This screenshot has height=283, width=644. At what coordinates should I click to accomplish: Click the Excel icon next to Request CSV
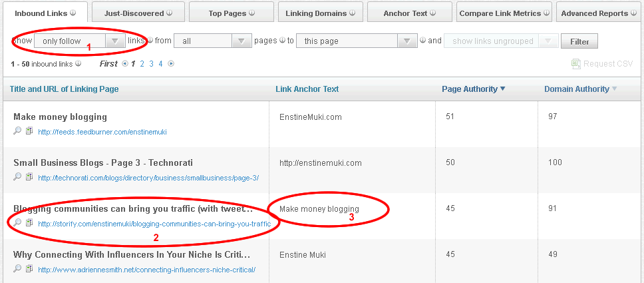click(576, 64)
